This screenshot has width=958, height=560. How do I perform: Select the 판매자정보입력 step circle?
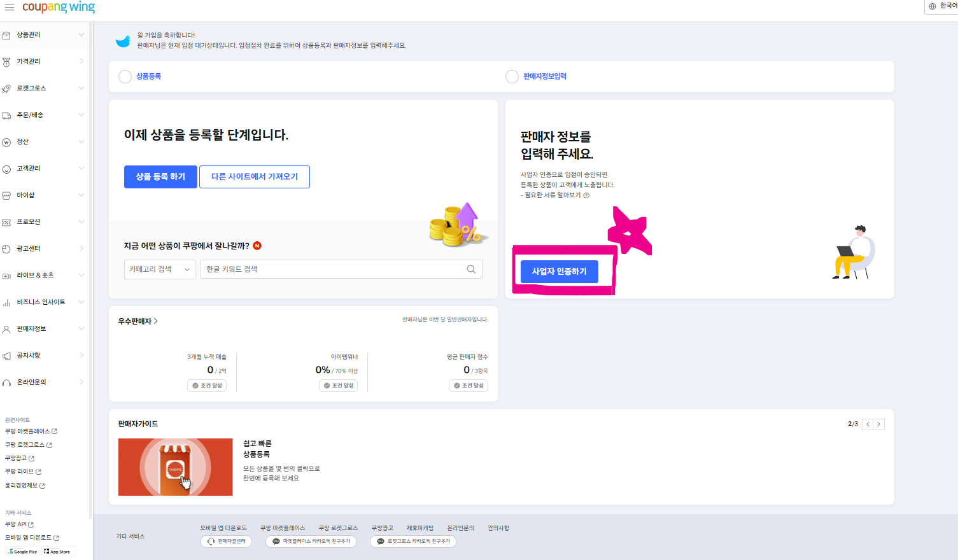pyautogui.click(x=512, y=76)
